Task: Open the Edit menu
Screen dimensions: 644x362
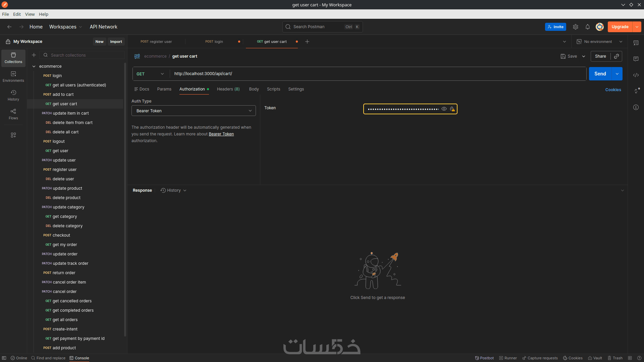Action: click(17, 14)
